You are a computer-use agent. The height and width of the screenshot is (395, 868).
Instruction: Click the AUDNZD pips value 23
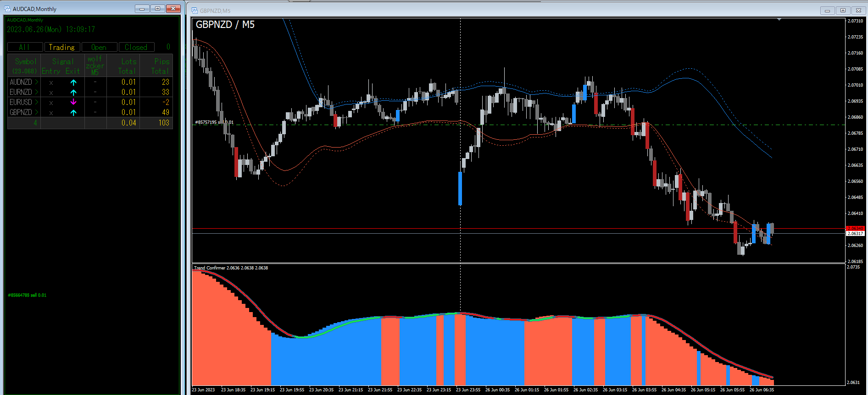click(166, 82)
